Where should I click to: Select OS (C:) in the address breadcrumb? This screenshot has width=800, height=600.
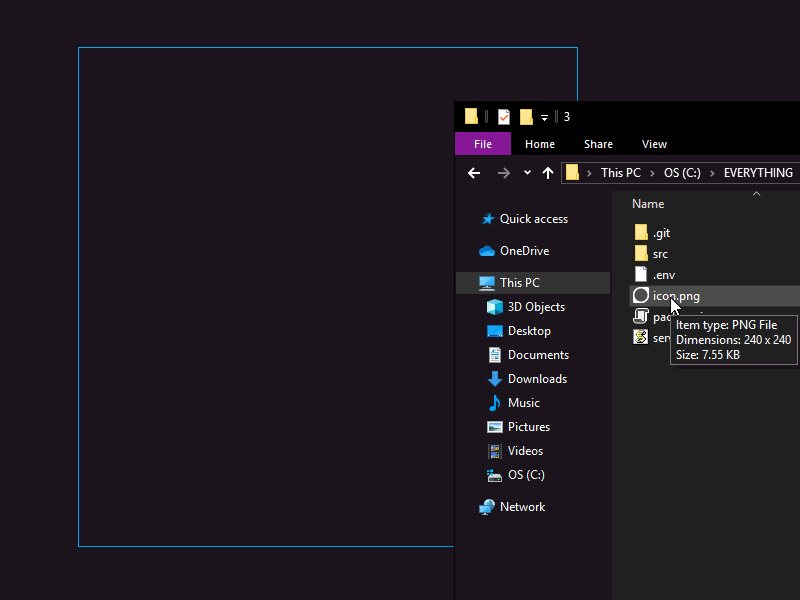[x=682, y=173]
